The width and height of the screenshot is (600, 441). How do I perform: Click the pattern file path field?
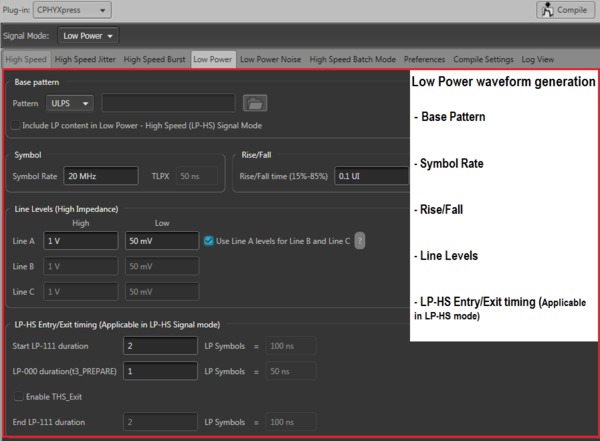click(x=168, y=103)
